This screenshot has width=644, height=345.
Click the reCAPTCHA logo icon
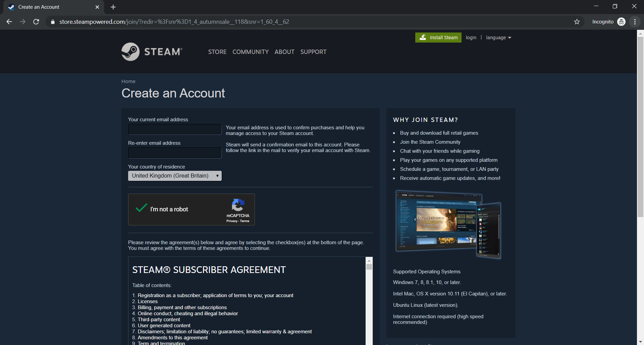(x=238, y=205)
